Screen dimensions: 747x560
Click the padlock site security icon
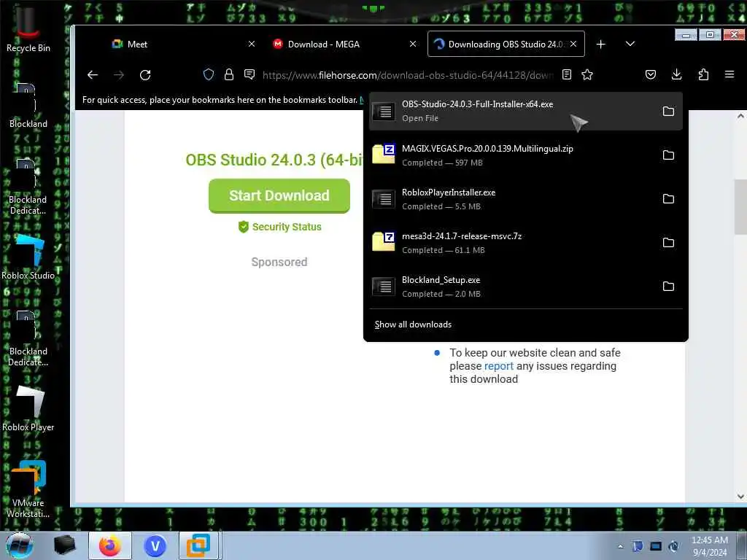click(x=229, y=74)
